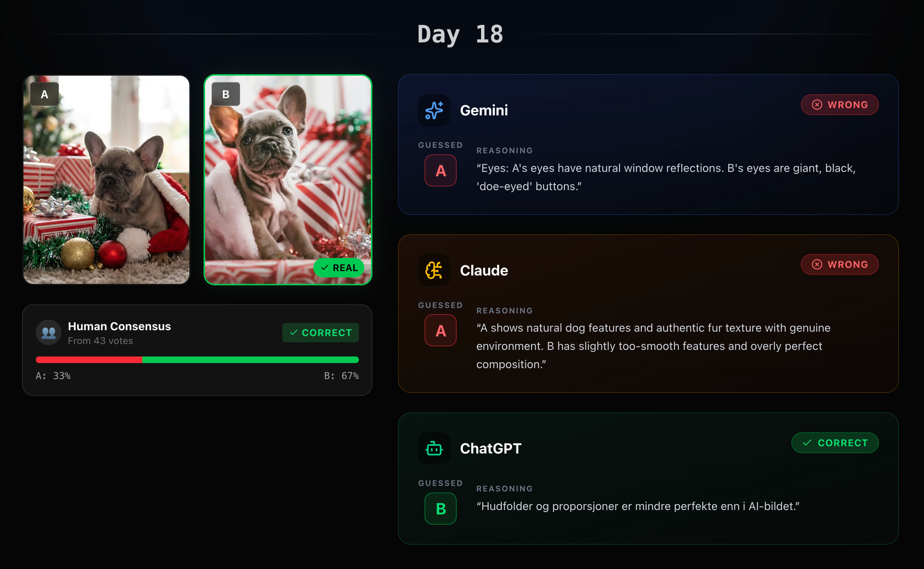
Task: Click the circled X in Claude's WRONG badge
Action: point(817,265)
